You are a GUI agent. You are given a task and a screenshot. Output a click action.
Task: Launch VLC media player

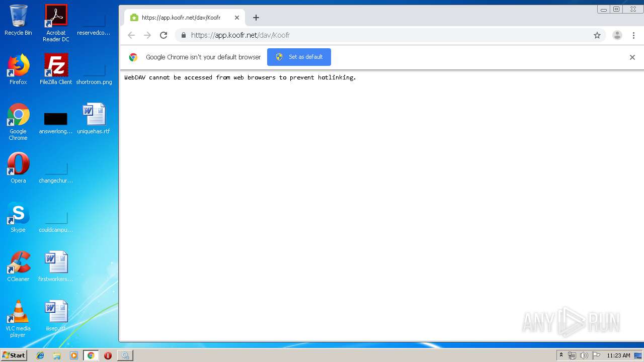click(18, 319)
